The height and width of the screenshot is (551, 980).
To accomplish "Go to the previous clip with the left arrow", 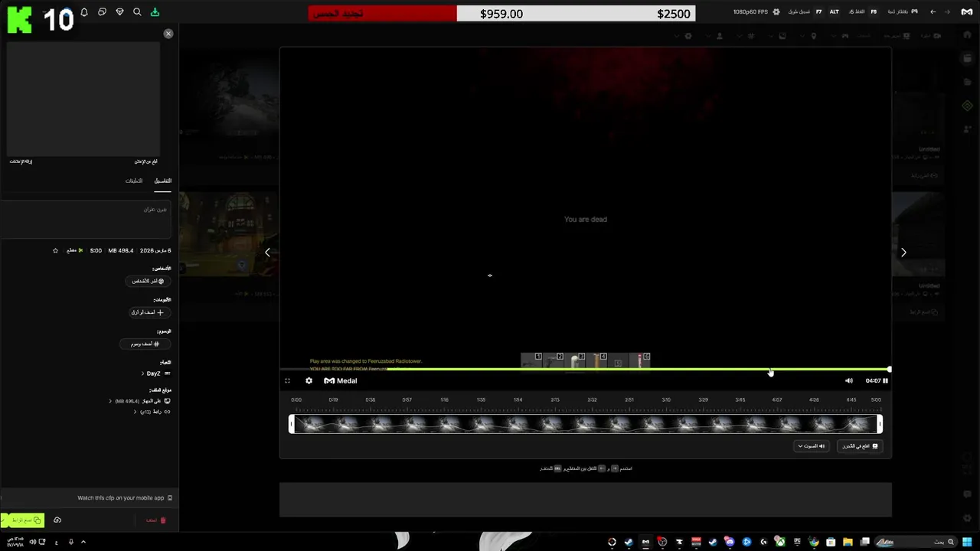I will click(x=267, y=253).
